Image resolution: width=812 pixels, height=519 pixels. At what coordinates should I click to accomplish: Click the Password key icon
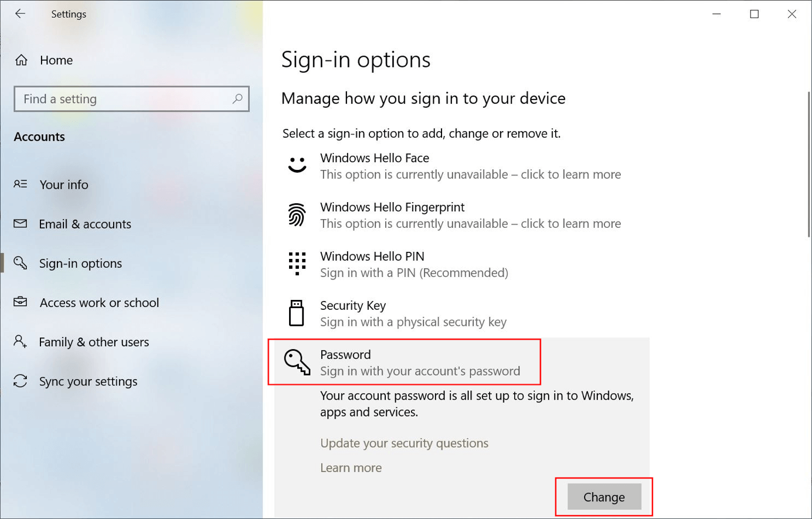[x=297, y=361]
